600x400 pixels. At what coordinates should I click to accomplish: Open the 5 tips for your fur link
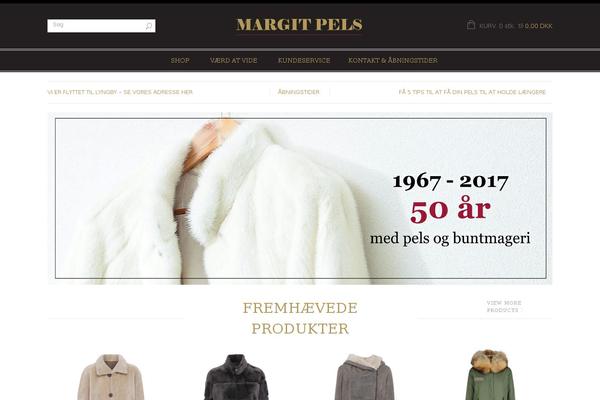coord(472,92)
